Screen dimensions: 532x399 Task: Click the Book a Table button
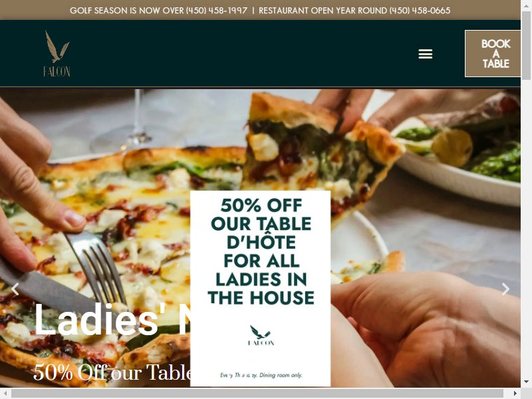(x=493, y=54)
